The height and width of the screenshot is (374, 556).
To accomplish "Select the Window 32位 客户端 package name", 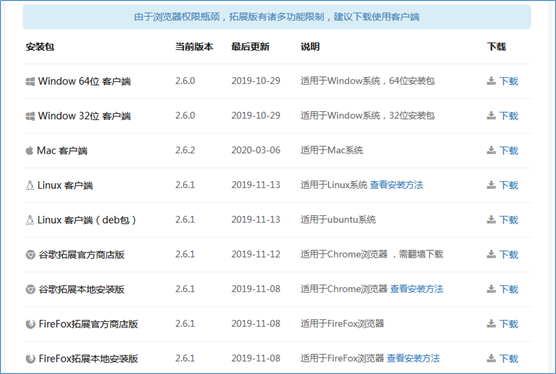I will click(x=84, y=116).
